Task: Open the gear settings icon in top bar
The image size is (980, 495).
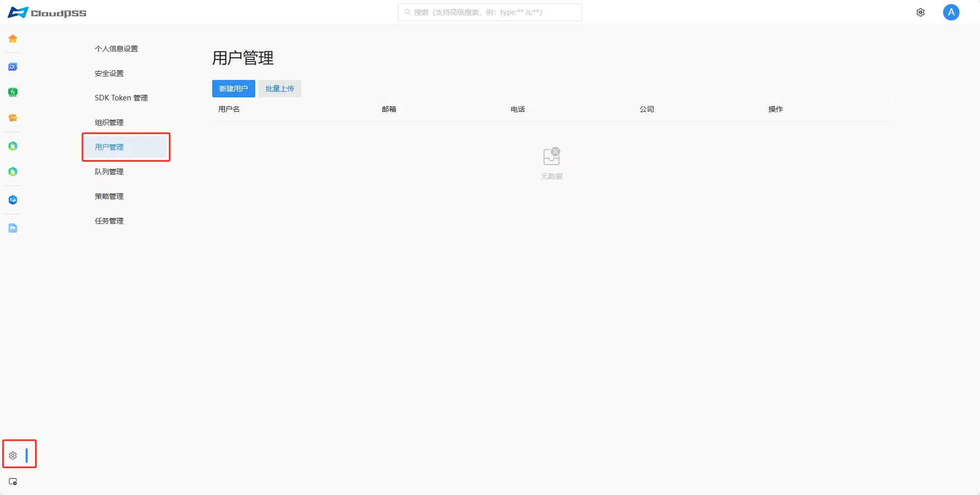Action: point(921,12)
